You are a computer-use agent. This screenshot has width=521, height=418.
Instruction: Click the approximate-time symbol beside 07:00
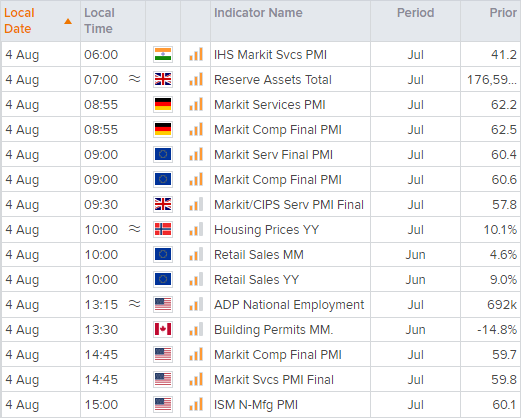coord(135,79)
